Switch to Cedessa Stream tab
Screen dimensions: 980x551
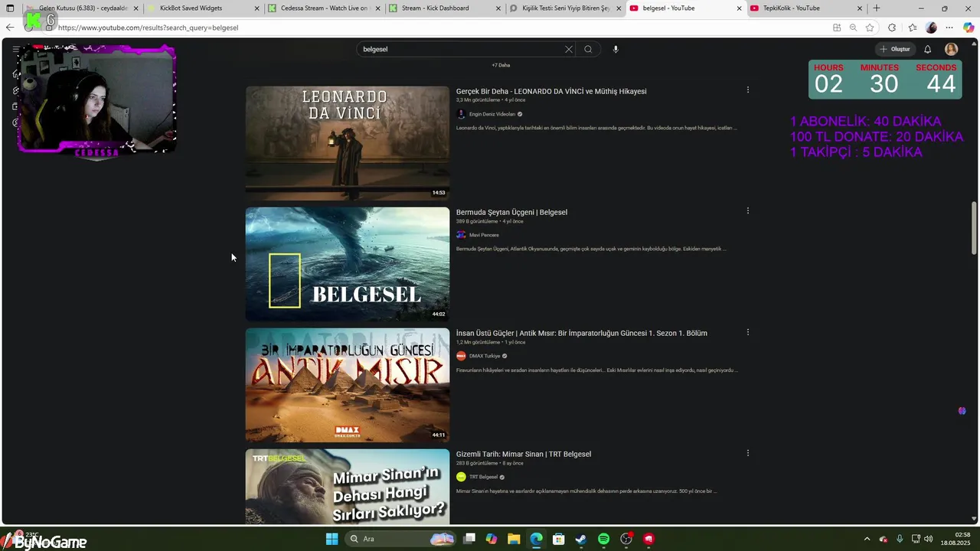click(x=325, y=8)
